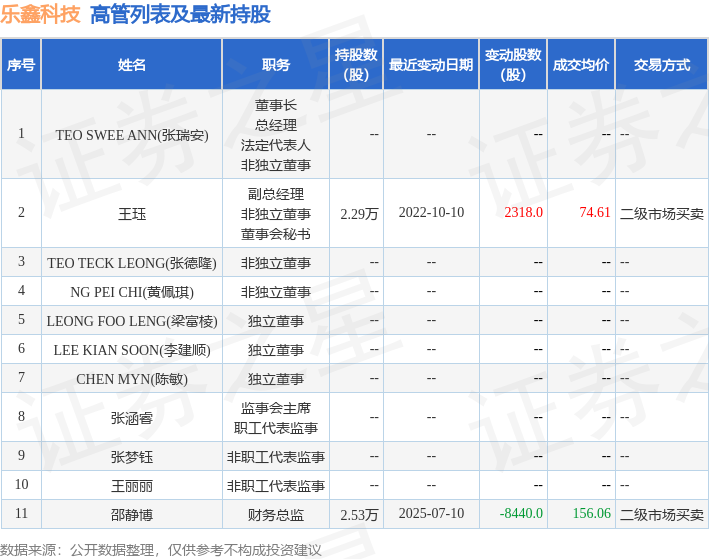Click the green 156.06 average price
The height and width of the screenshot is (559, 709).
[591, 513]
